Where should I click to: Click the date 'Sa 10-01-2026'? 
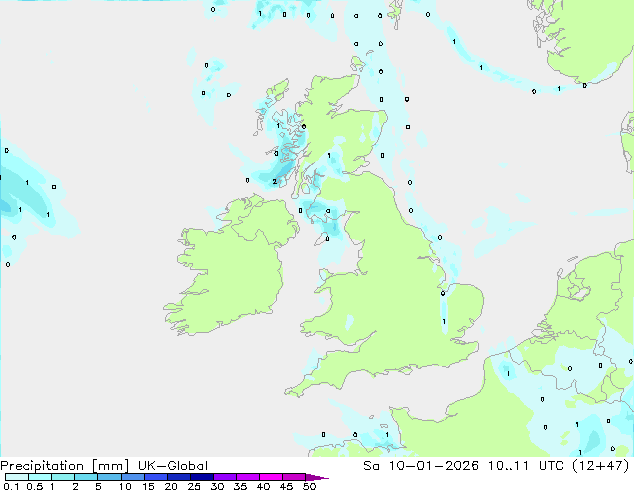421,466
